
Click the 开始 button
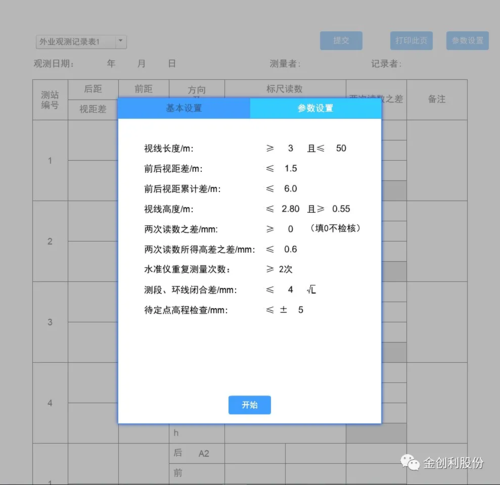coord(249,405)
